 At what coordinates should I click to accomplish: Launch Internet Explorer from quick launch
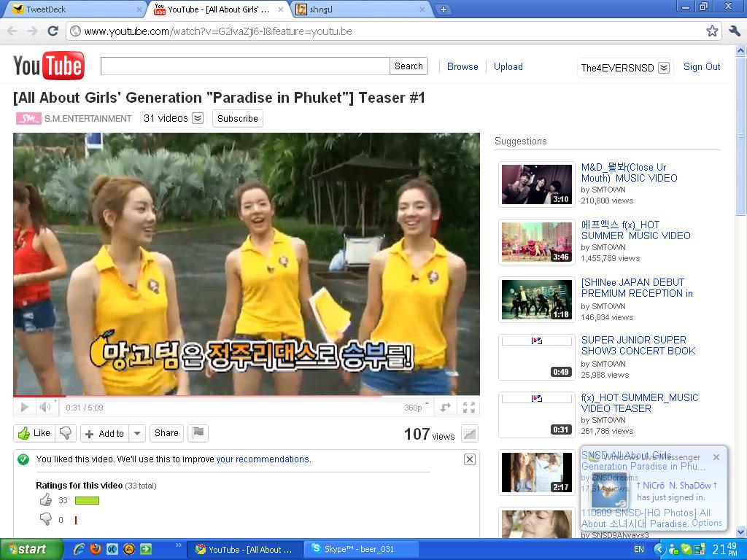pyautogui.click(x=79, y=549)
